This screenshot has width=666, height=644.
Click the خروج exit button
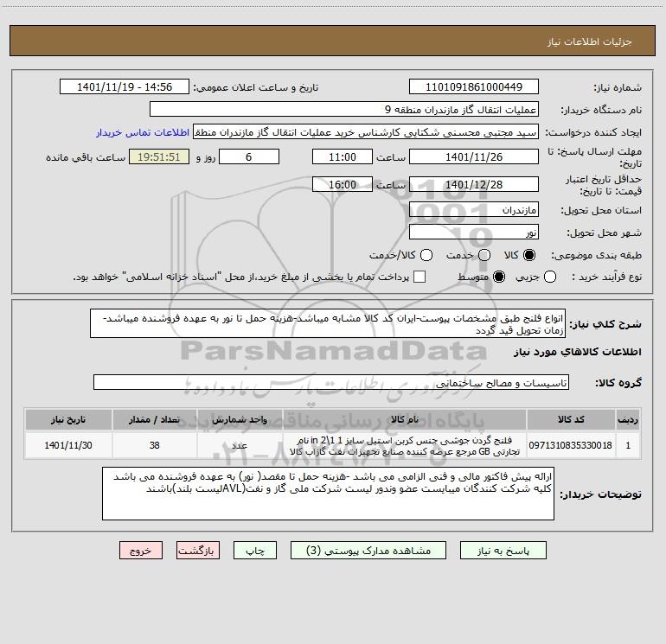click(141, 551)
